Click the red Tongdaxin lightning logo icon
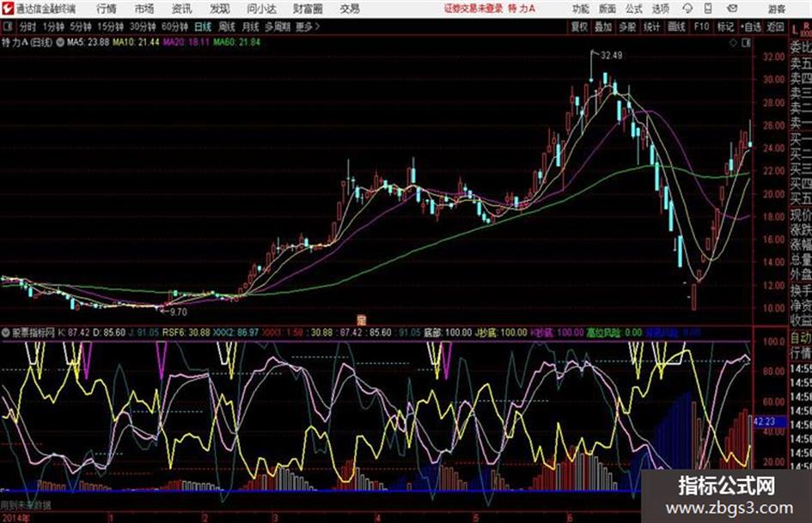The width and height of the screenshot is (812, 523). [x=7, y=9]
